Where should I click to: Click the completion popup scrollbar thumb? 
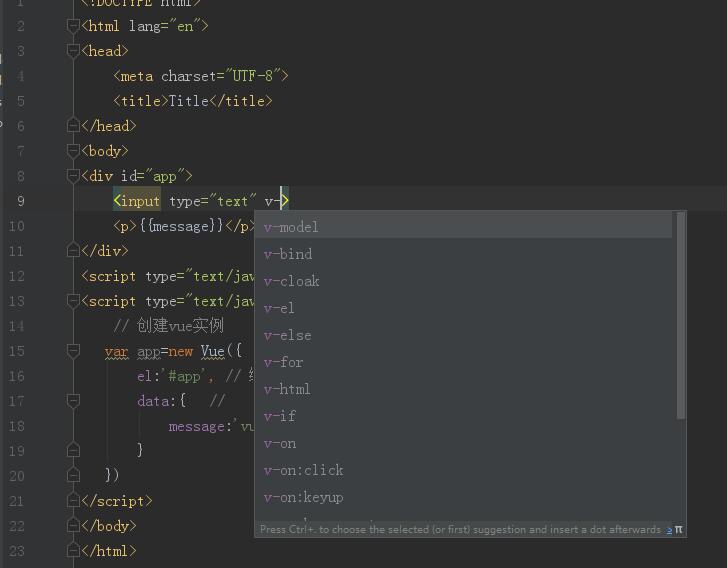[681, 315]
